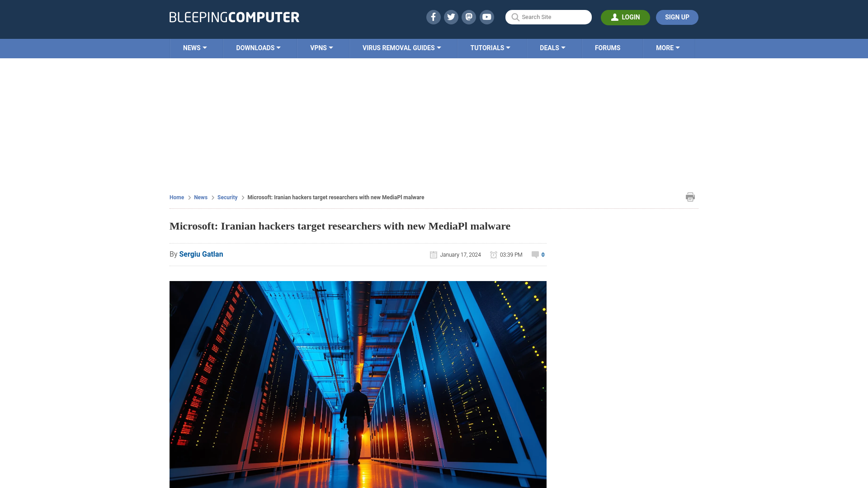Expand the DOWNLOADS dropdown menu
The height and width of the screenshot is (488, 868).
258,47
